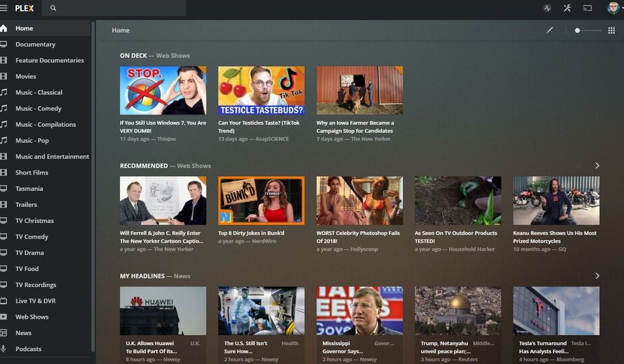Open 'If You Still Use Windows 7' title link

click(x=163, y=127)
